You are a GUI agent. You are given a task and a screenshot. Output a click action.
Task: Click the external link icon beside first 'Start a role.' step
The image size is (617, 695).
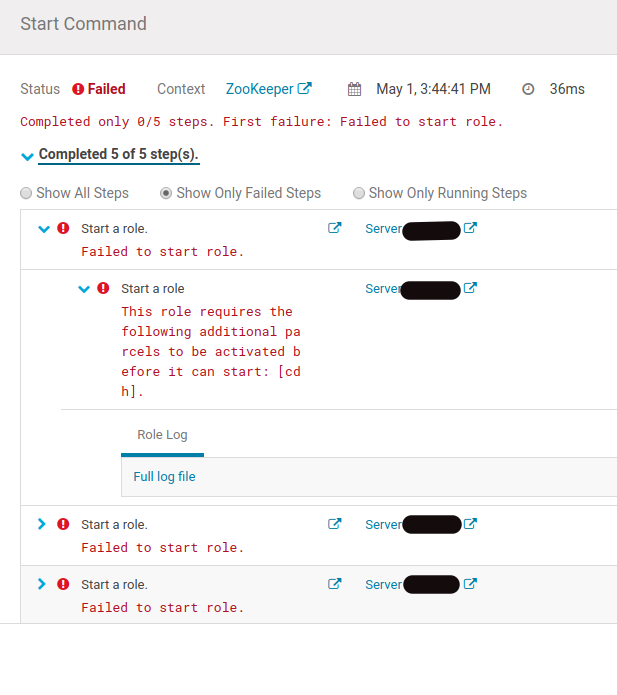(x=335, y=228)
